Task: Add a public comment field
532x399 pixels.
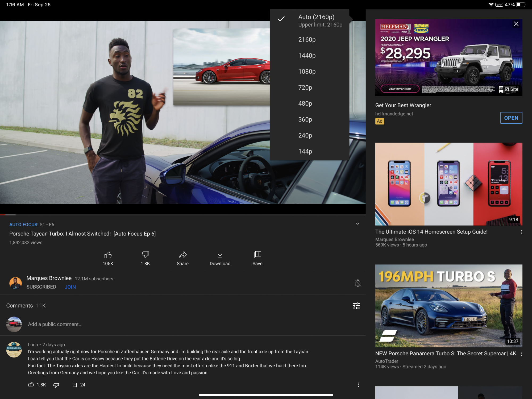Action: coord(55,324)
